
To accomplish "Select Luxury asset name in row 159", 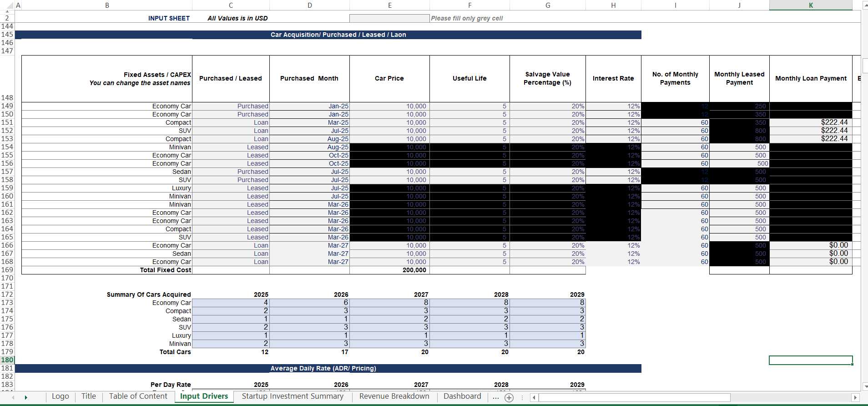I will coord(107,188).
